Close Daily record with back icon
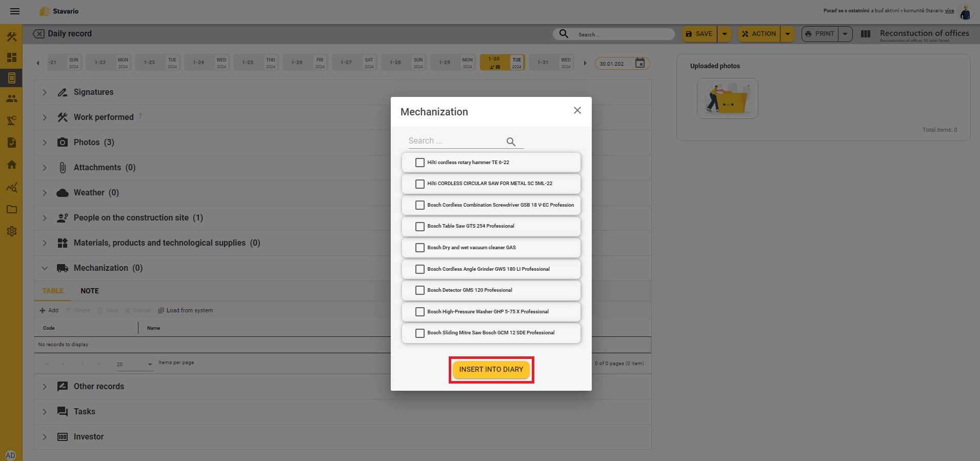The image size is (980, 461). [x=38, y=34]
